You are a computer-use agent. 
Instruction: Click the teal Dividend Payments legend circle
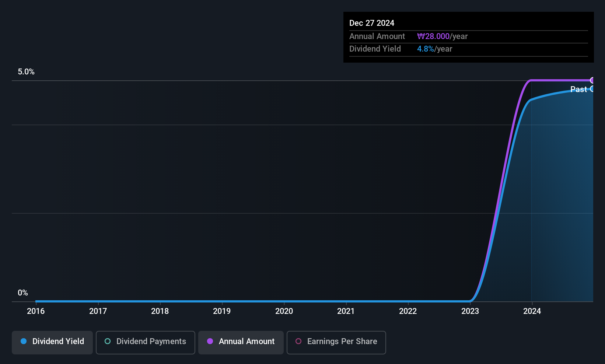[x=108, y=342]
